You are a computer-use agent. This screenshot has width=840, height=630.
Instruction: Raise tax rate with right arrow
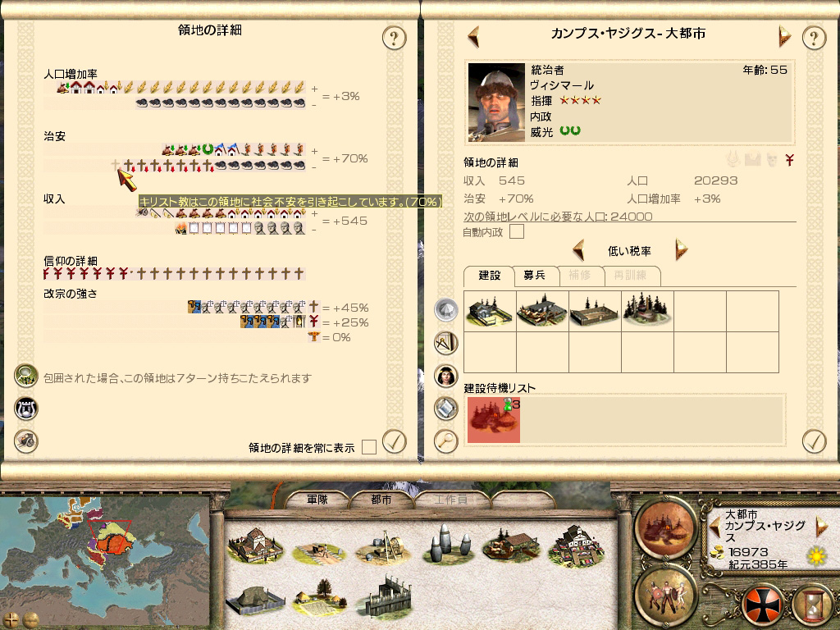[x=681, y=250]
